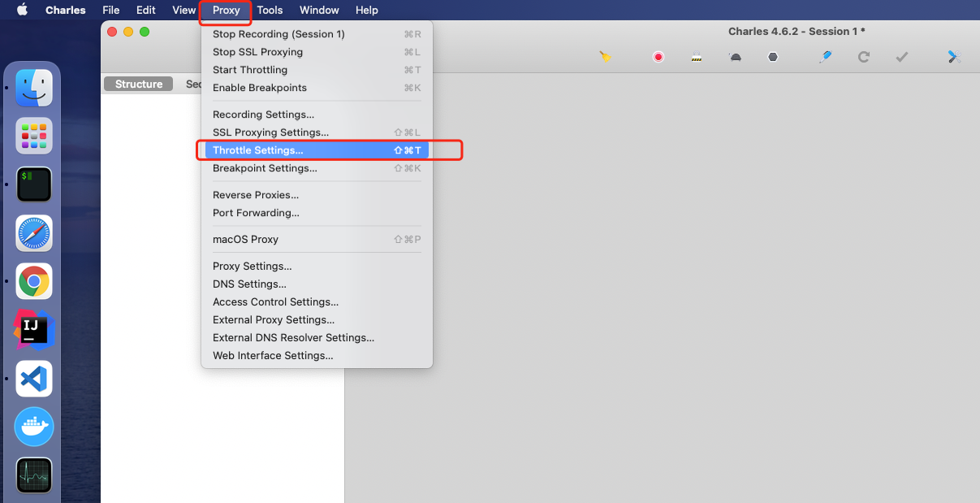Open Finder from the dock
The height and width of the screenshot is (503, 980).
pos(34,88)
